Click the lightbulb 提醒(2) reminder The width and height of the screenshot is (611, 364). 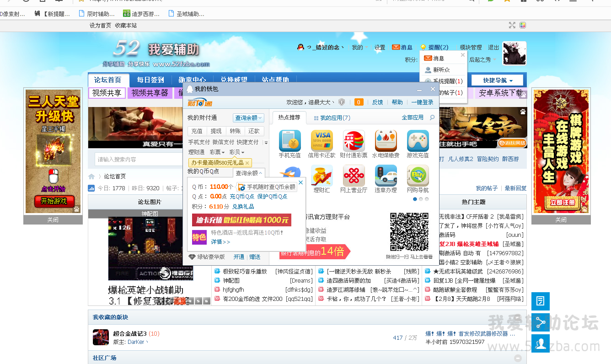coord(434,47)
